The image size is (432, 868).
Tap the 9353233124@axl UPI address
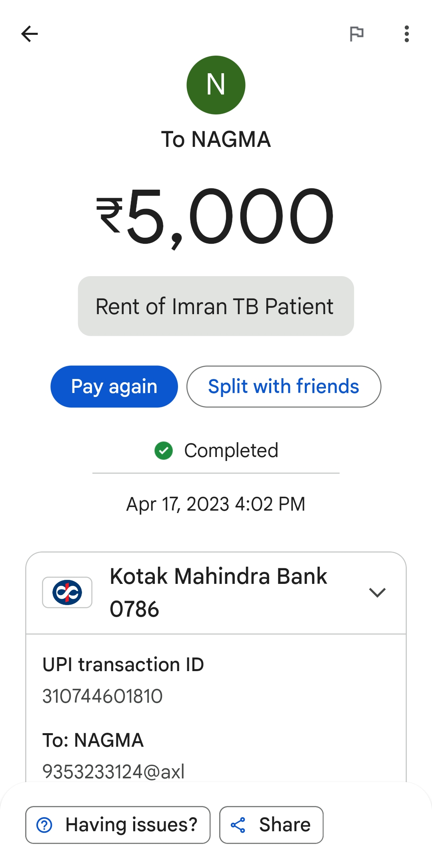(x=113, y=772)
